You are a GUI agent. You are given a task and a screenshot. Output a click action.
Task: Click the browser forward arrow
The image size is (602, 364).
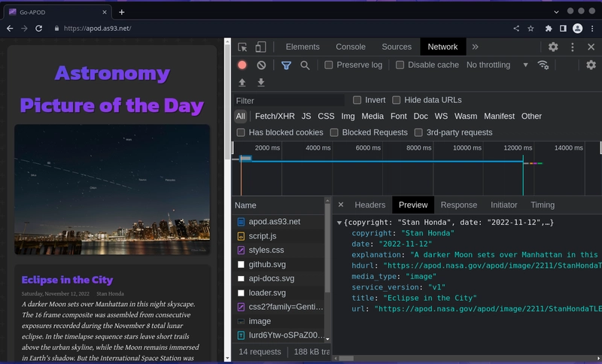tap(24, 29)
